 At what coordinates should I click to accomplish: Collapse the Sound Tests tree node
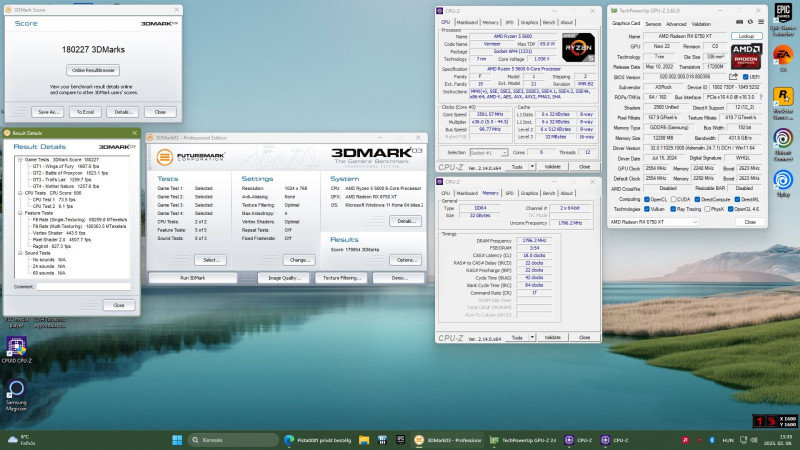pyautogui.click(x=20, y=253)
